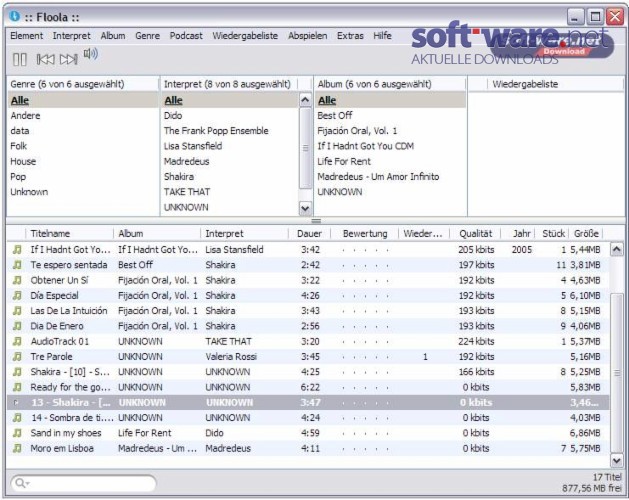Viewport: 629px width, 500px height.
Task: Pause playback with the pause button
Action: coord(20,59)
